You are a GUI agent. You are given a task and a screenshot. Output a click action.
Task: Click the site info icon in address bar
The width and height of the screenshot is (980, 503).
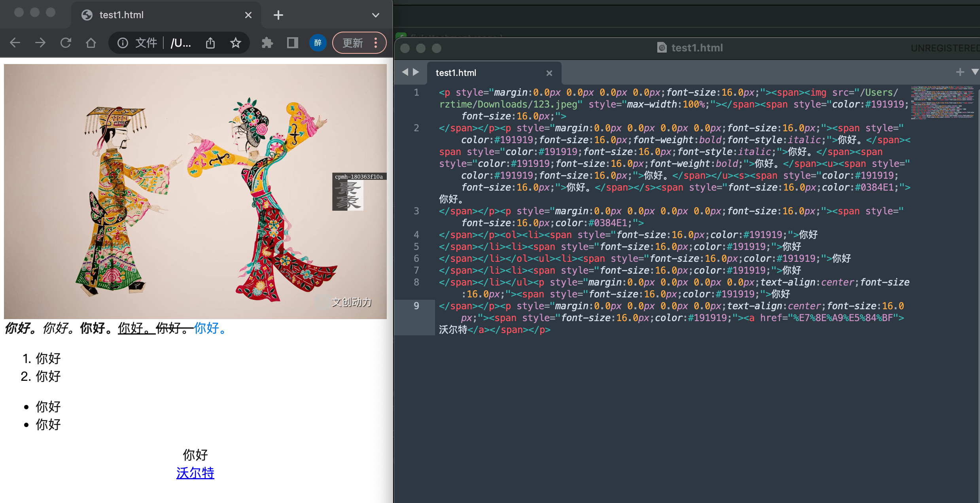coord(123,43)
